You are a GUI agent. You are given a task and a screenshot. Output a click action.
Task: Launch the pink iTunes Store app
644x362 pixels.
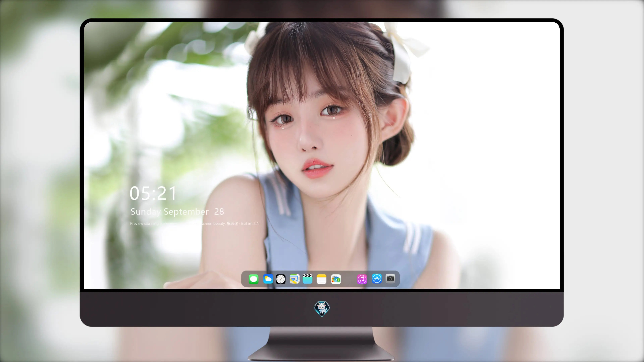[362, 279]
